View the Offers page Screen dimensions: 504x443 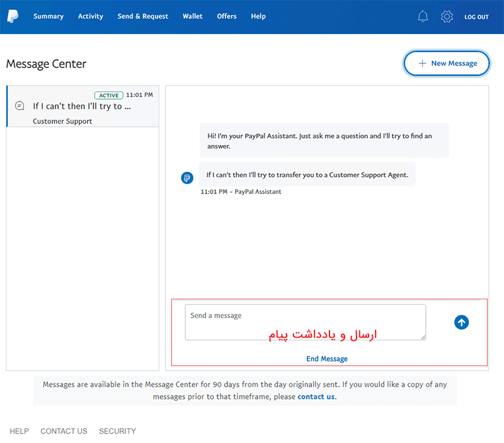tap(227, 16)
